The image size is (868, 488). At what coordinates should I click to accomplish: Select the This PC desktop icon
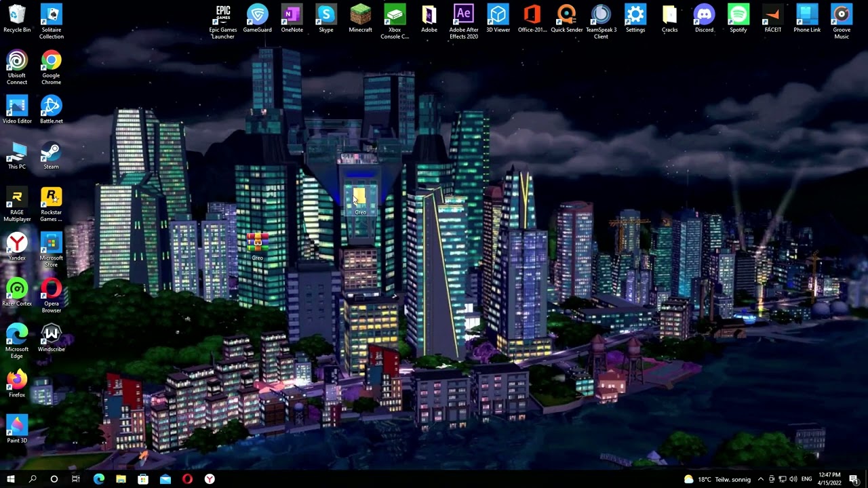pyautogui.click(x=17, y=156)
